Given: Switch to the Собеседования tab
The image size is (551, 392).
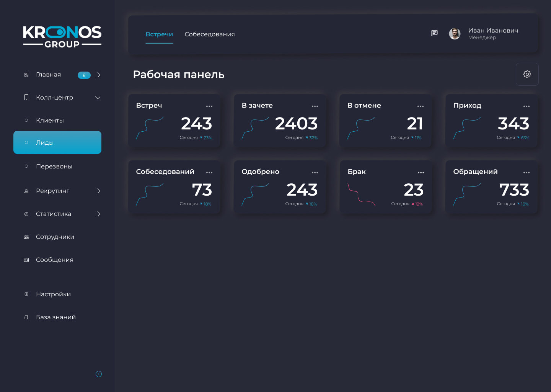Looking at the screenshot, I should pos(210,34).
